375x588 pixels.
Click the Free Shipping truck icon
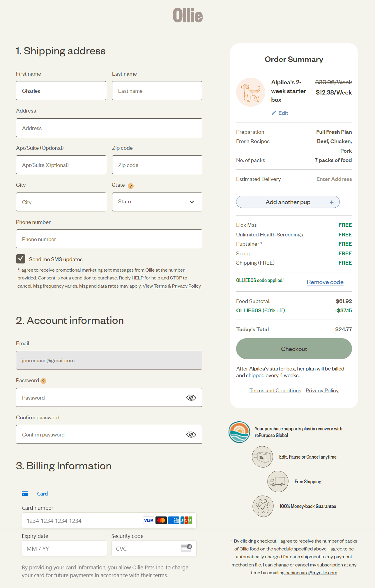[x=278, y=482]
